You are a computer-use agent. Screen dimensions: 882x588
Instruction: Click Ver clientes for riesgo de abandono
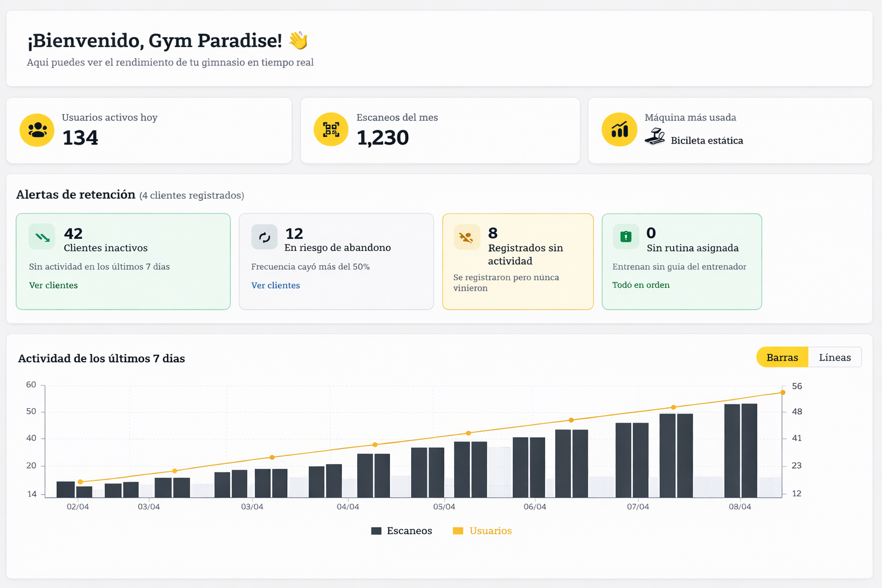click(275, 285)
